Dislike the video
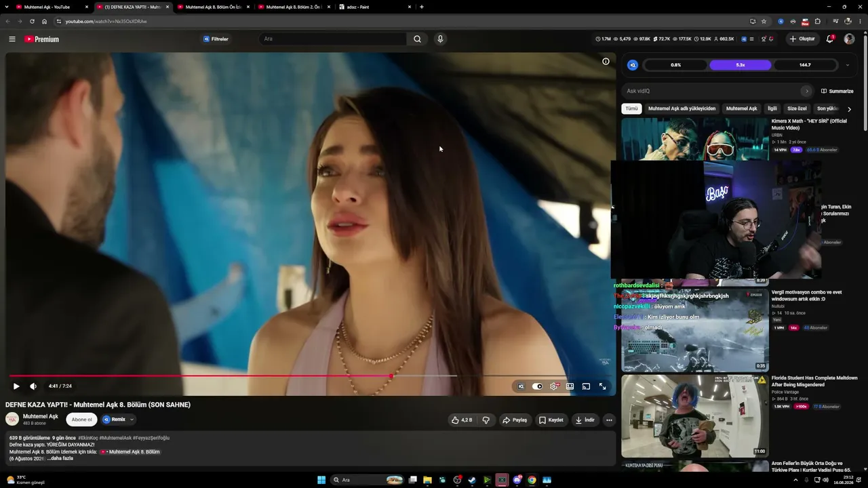The image size is (868, 488). (x=486, y=420)
